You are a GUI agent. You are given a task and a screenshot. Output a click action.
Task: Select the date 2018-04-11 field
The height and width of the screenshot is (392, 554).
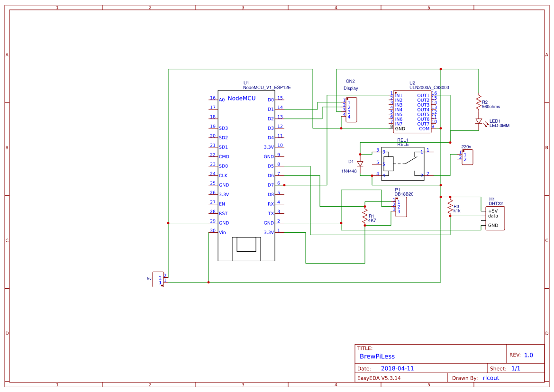point(398,368)
